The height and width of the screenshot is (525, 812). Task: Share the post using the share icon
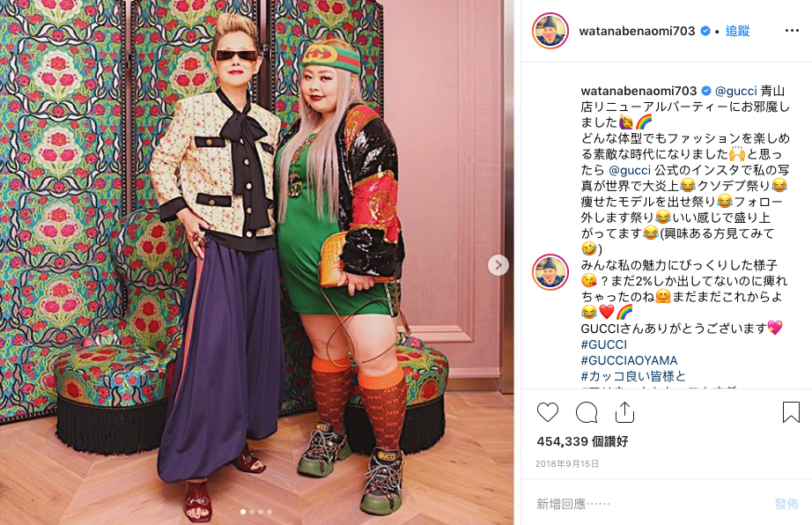click(x=624, y=412)
